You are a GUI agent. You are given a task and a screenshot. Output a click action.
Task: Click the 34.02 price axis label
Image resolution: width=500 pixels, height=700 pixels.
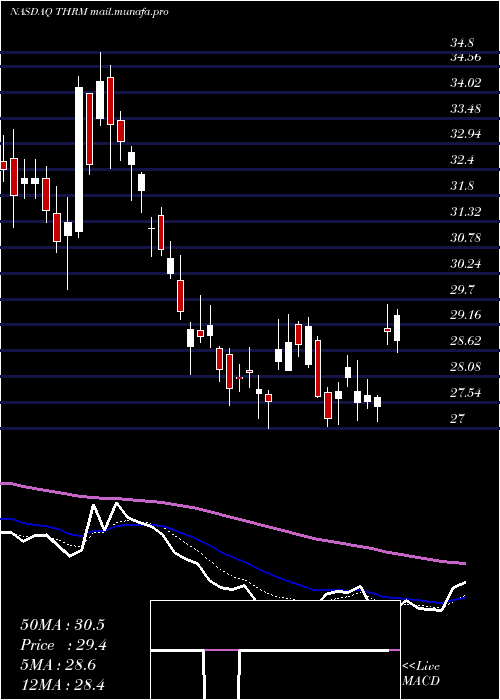coord(466,83)
